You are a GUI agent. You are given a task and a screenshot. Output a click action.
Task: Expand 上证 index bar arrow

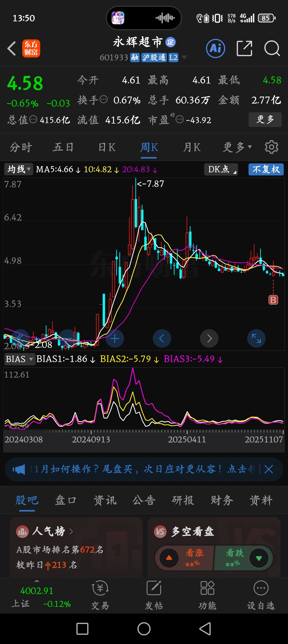pyautogui.click(x=37, y=581)
